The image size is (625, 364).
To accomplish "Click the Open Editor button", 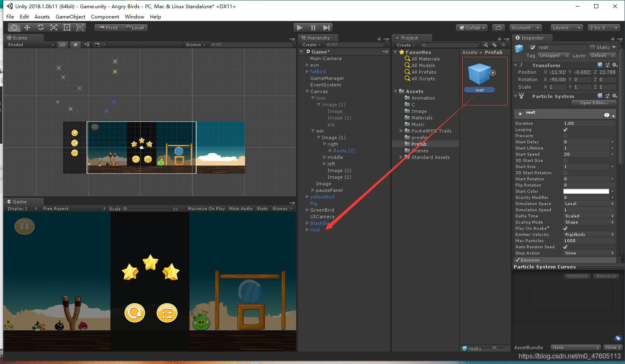I will tap(594, 103).
